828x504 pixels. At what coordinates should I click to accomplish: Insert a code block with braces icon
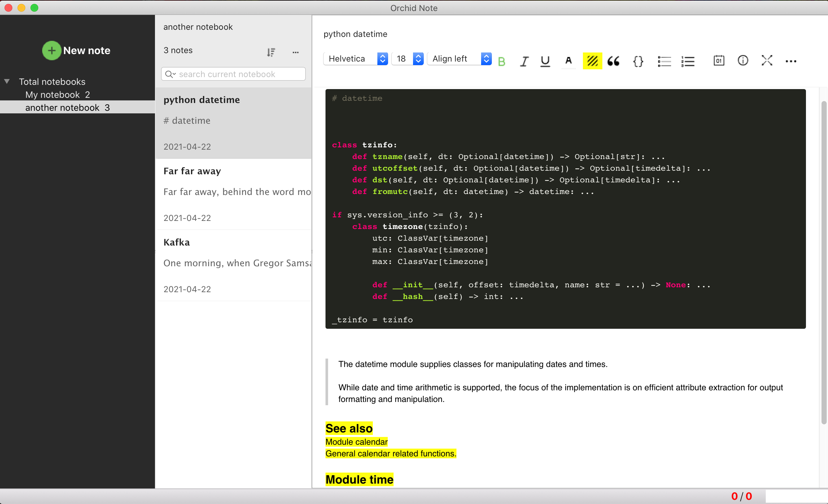coord(638,61)
